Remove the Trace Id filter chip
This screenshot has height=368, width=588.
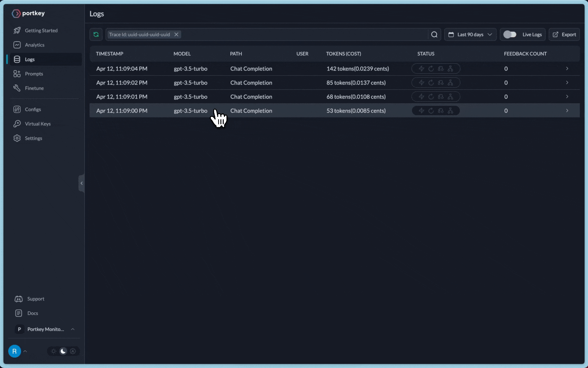click(x=176, y=34)
